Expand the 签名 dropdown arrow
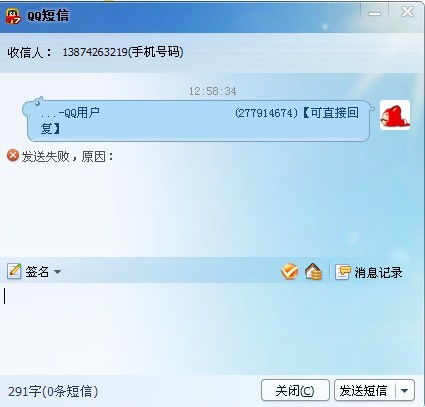Image resolution: width=425 pixels, height=407 pixels. (x=57, y=272)
